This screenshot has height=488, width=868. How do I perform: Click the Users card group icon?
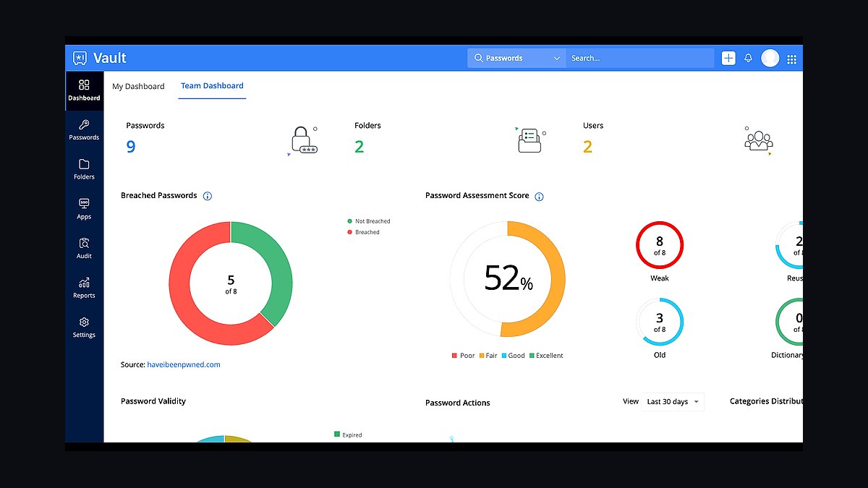click(x=759, y=140)
